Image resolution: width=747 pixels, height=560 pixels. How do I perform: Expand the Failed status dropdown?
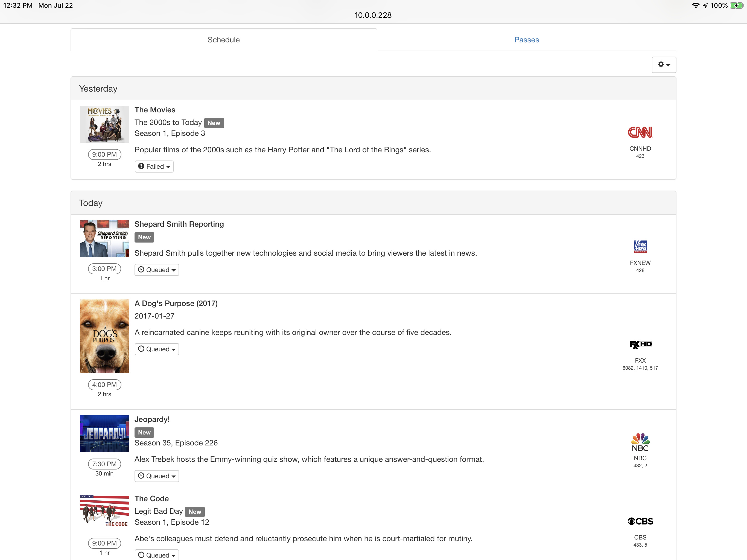(x=154, y=167)
